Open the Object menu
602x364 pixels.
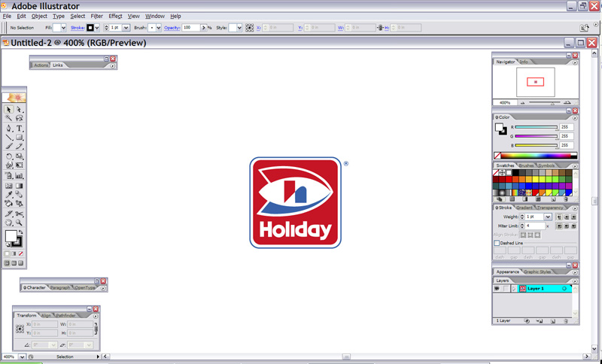[39, 16]
